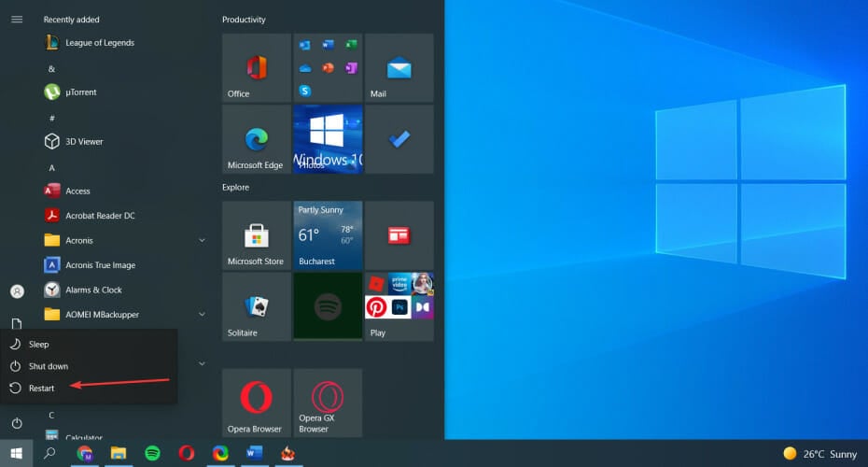Open the 26°C Sunny weather widget
868x467 pixels.
tap(820, 454)
